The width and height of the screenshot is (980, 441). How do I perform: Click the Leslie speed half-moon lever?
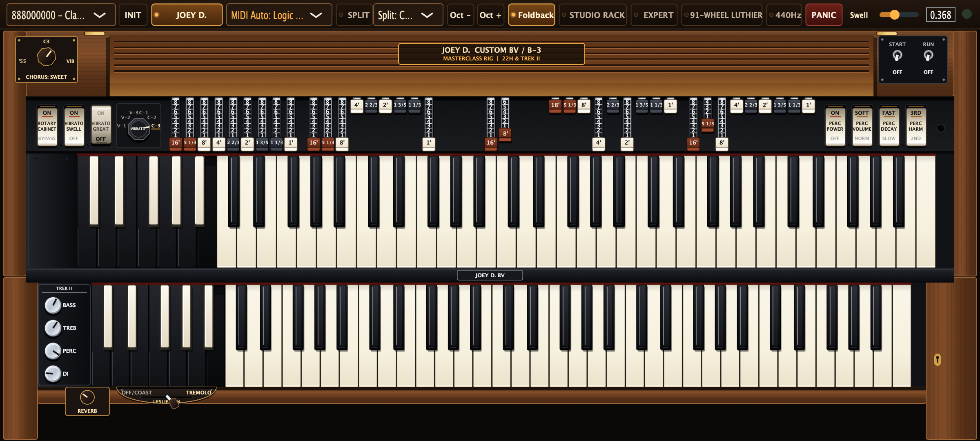tap(173, 402)
